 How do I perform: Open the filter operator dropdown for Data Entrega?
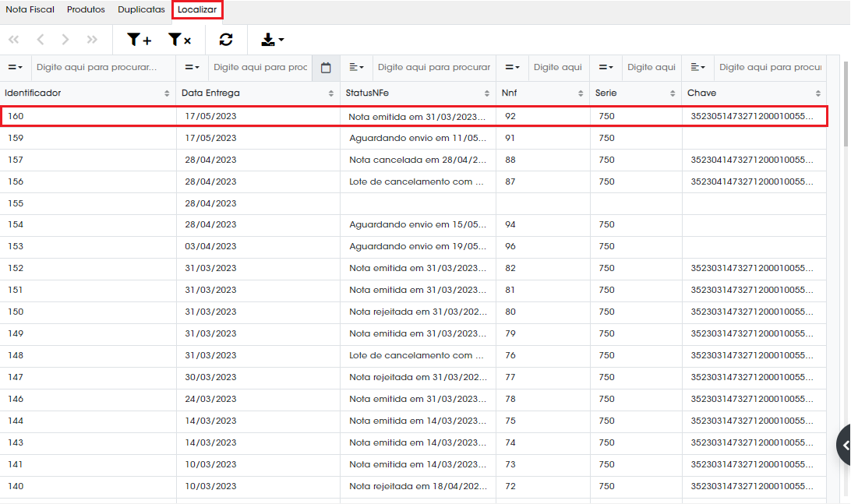(x=192, y=68)
